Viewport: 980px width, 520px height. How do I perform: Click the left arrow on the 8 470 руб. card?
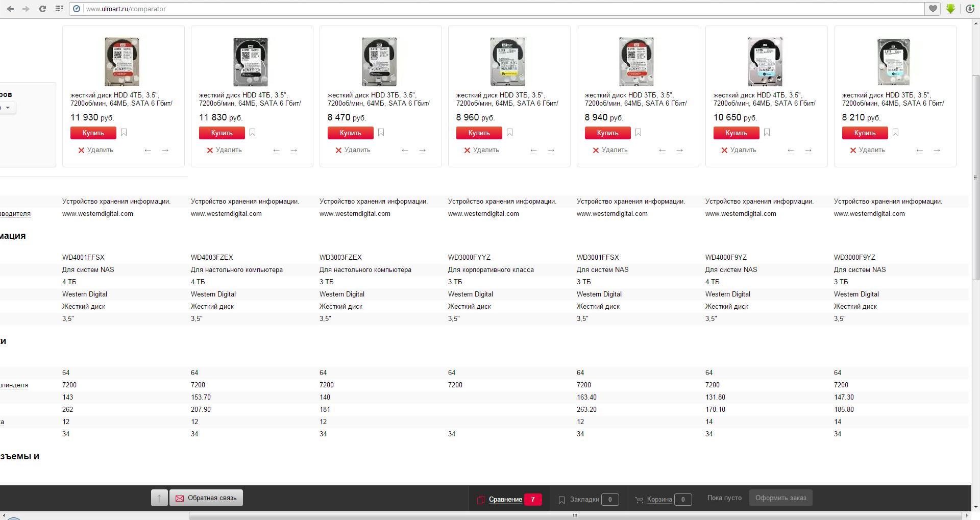405,151
